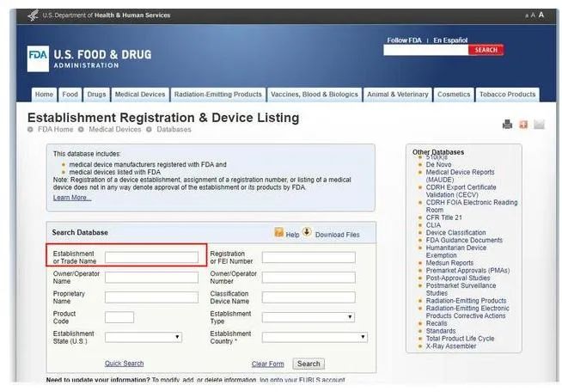Click the Clear Form link
This screenshot has height=392, width=562.
point(267,364)
